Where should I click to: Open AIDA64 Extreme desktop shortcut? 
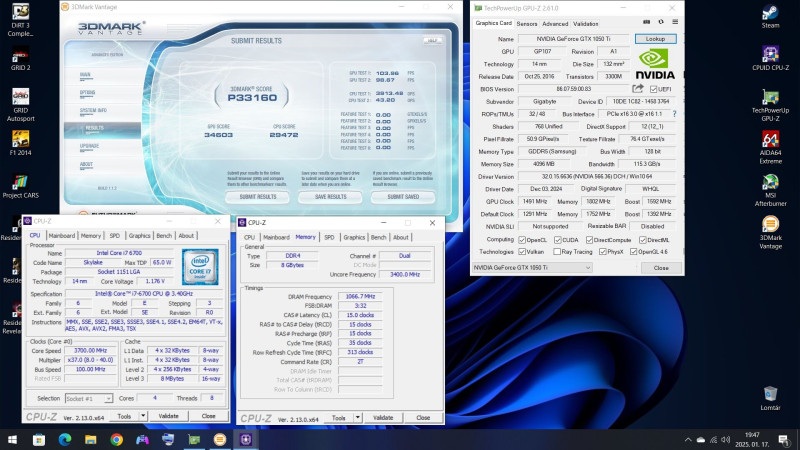click(770, 147)
